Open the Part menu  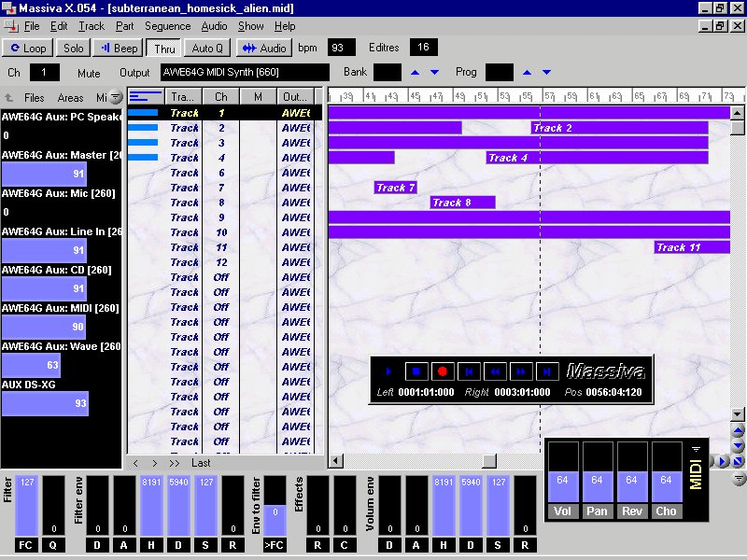point(125,26)
